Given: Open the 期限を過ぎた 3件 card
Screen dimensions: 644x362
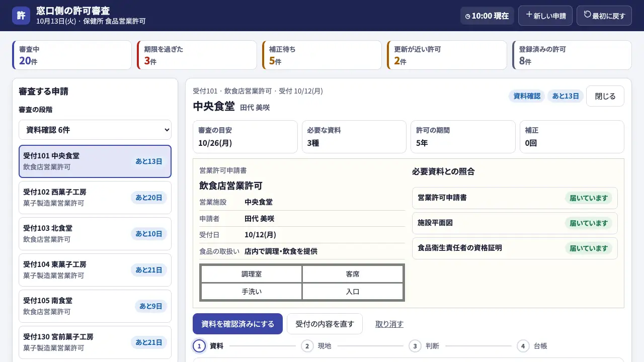Looking at the screenshot, I should tap(197, 55).
